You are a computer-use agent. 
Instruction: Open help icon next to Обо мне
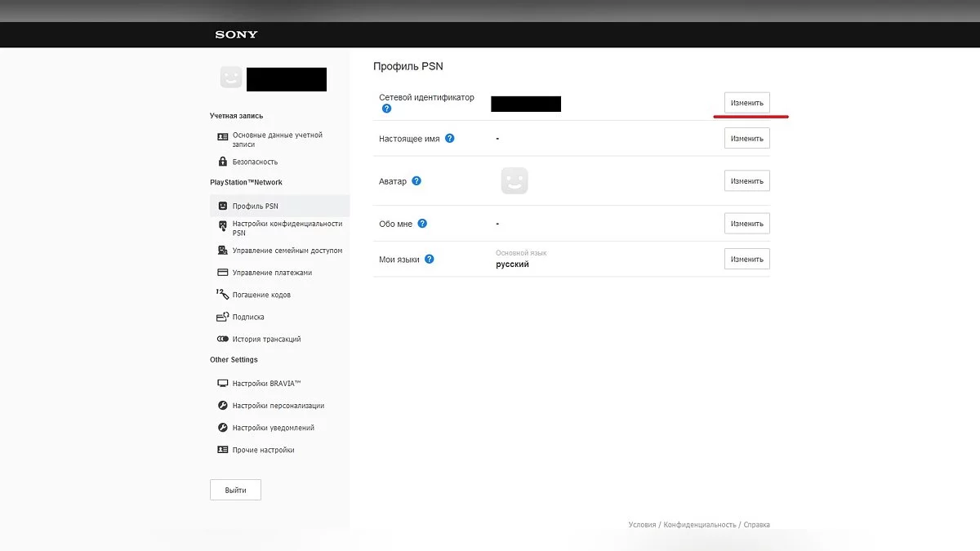click(422, 224)
